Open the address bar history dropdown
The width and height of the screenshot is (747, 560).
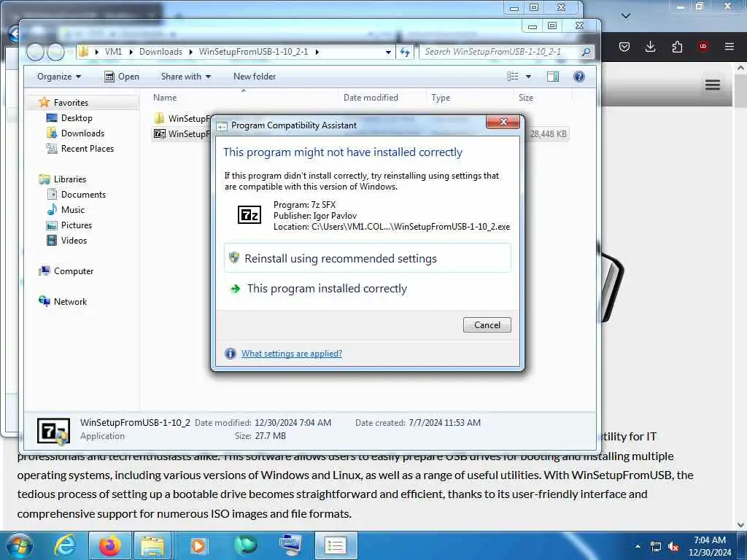coord(388,52)
